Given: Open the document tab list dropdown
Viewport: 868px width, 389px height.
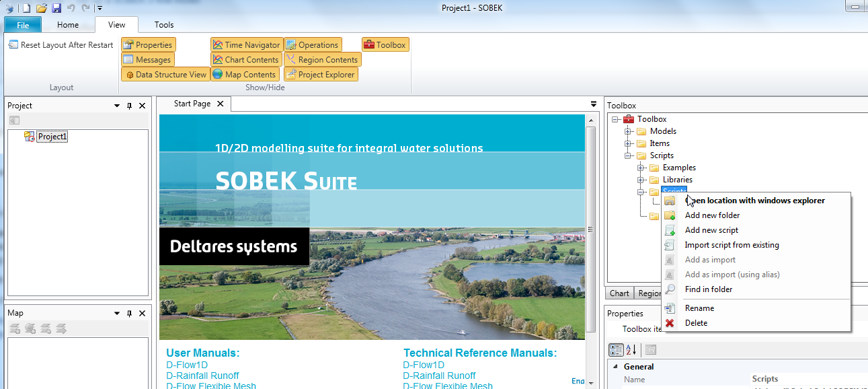Looking at the screenshot, I should click(594, 104).
